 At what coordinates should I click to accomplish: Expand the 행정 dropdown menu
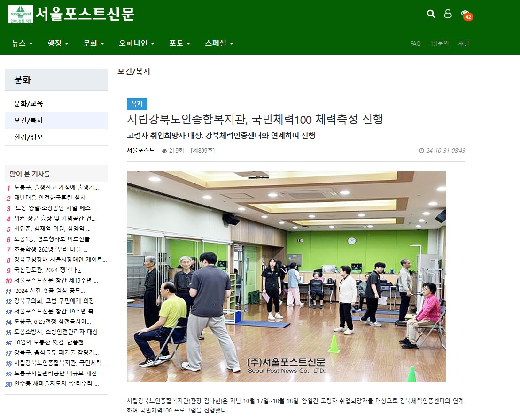click(x=58, y=43)
